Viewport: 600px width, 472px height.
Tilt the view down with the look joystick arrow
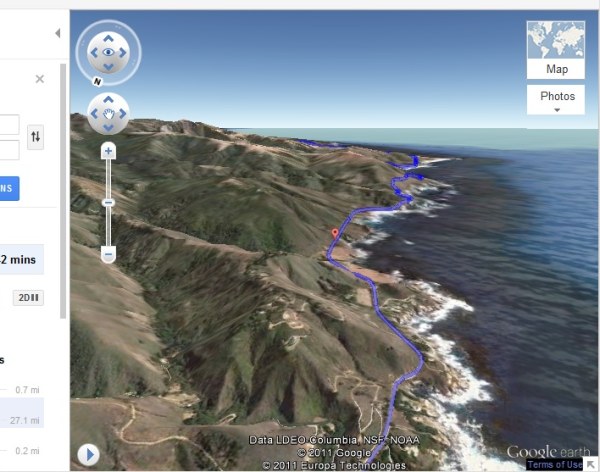pyautogui.click(x=108, y=67)
